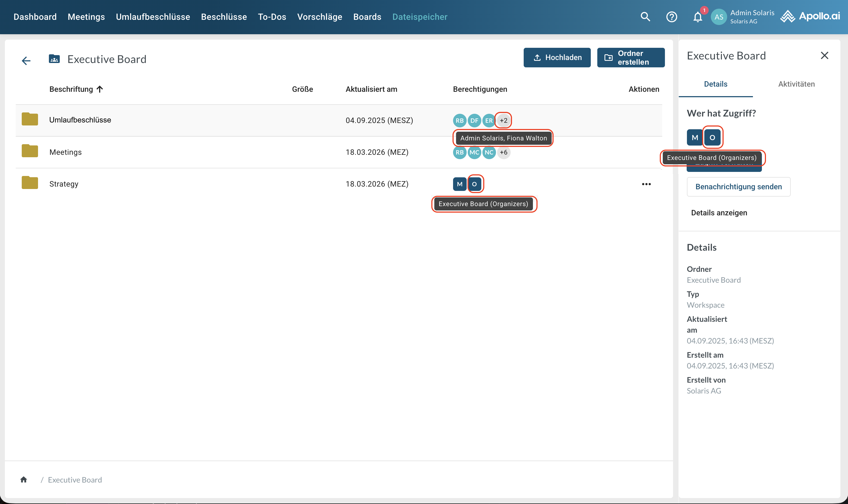Click Ordner erstellen button

(x=631, y=57)
